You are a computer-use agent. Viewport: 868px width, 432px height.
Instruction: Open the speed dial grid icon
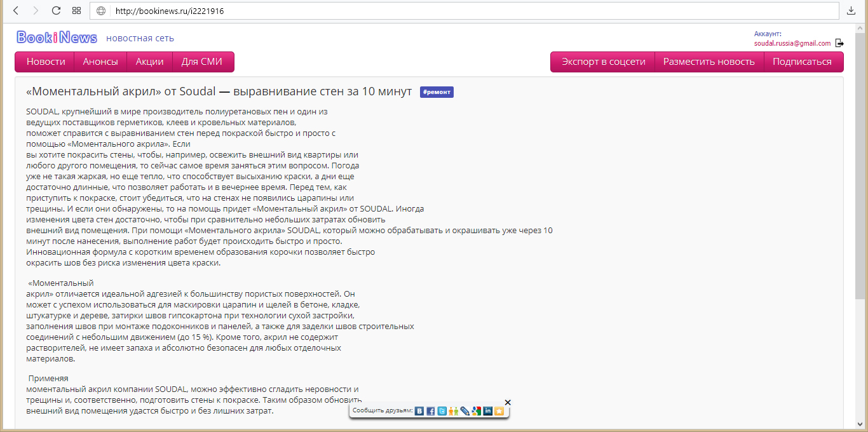pyautogui.click(x=76, y=11)
